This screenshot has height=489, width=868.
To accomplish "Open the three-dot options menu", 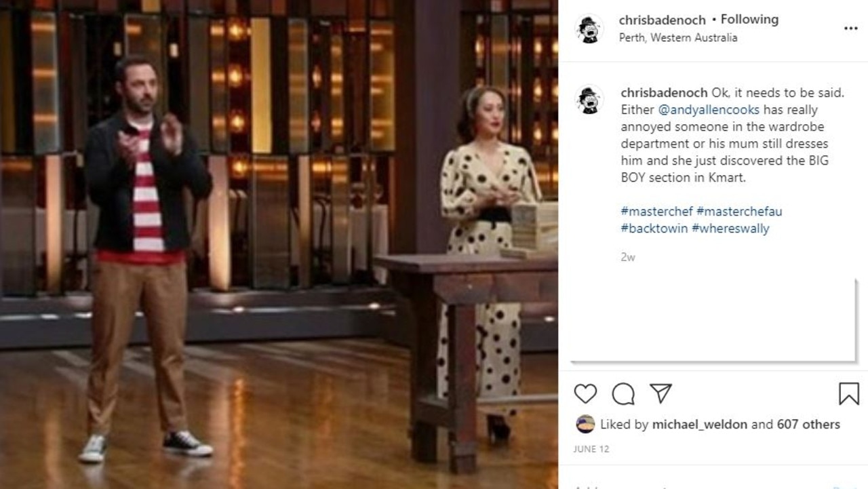I will (850, 28).
